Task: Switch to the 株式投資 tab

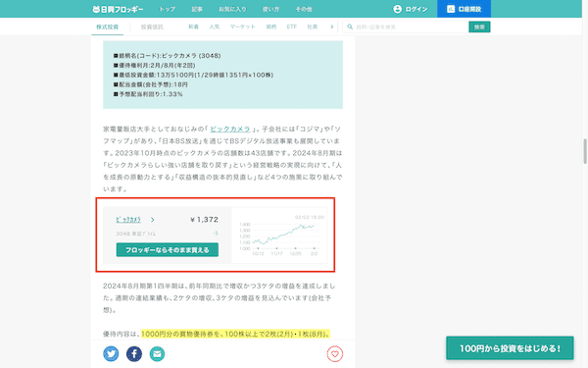Action: click(x=107, y=26)
